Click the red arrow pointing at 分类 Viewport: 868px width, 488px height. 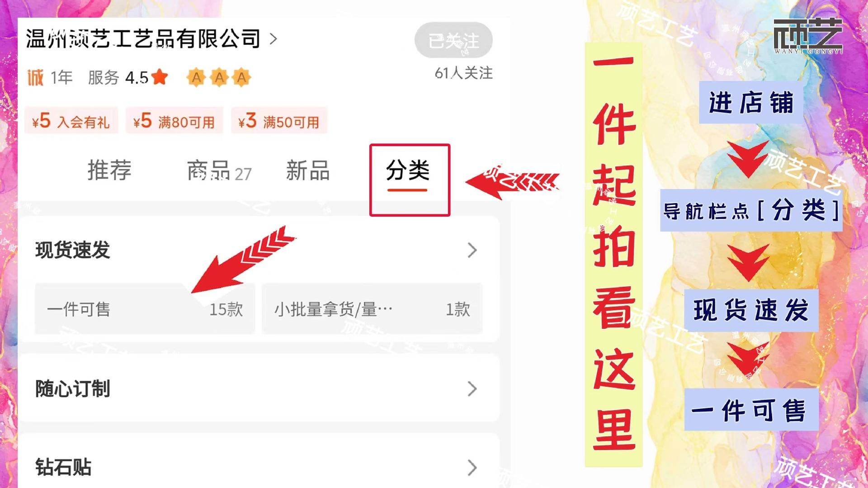512,182
